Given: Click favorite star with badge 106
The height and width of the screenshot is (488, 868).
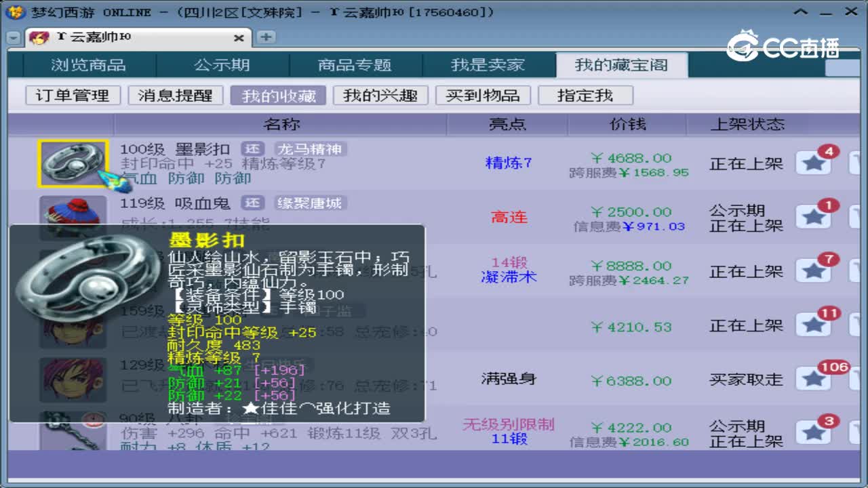Looking at the screenshot, I should pyautogui.click(x=814, y=380).
